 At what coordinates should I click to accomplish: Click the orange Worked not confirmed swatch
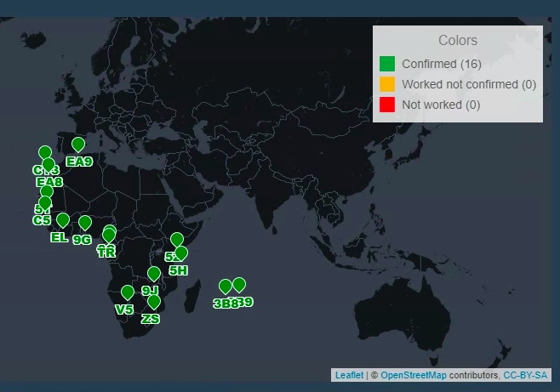click(387, 84)
